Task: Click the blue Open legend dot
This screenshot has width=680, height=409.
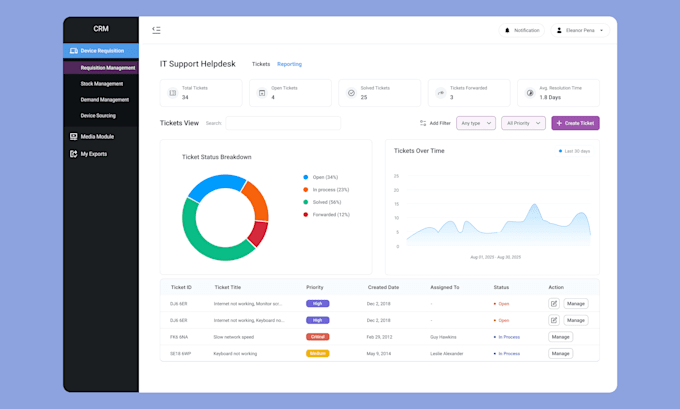Action: pyautogui.click(x=306, y=177)
